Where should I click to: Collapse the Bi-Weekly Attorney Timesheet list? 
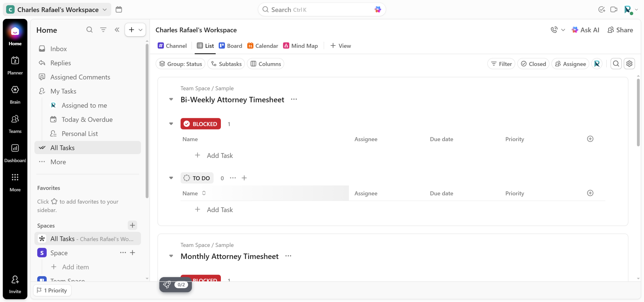pyautogui.click(x=171, y=99)
